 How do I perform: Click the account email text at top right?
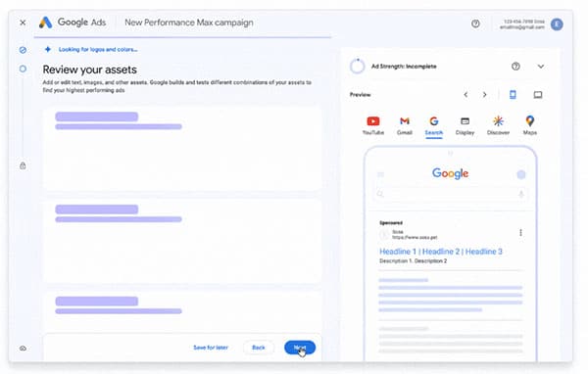pyautogui.click(x=521, y=27)
